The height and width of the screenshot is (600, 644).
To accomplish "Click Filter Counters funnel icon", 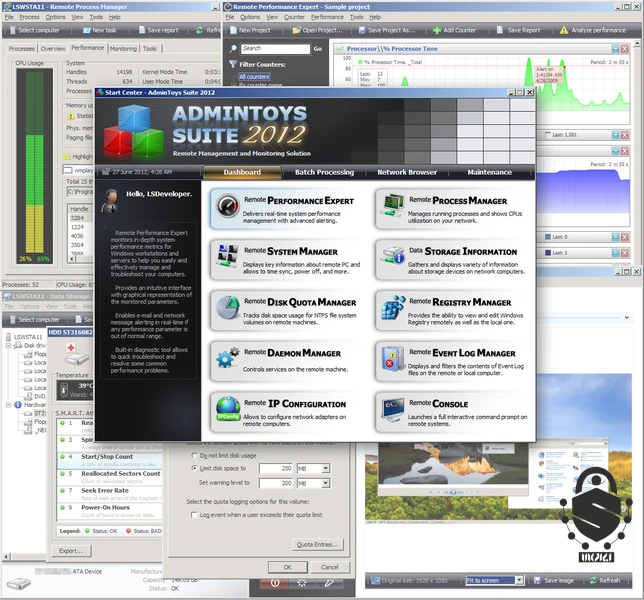I will pyautogui.click(x=233, y=64).
